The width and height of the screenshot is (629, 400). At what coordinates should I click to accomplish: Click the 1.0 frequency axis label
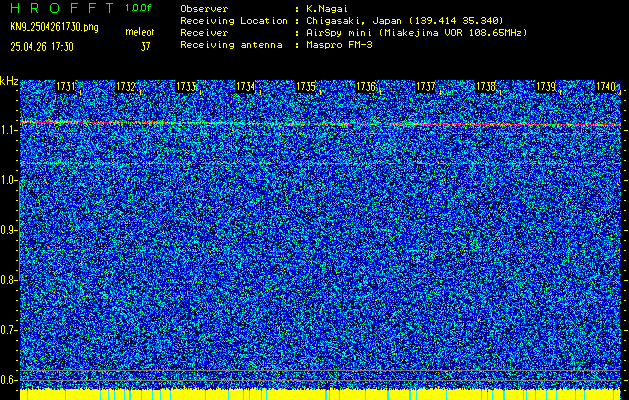point(7,181)
